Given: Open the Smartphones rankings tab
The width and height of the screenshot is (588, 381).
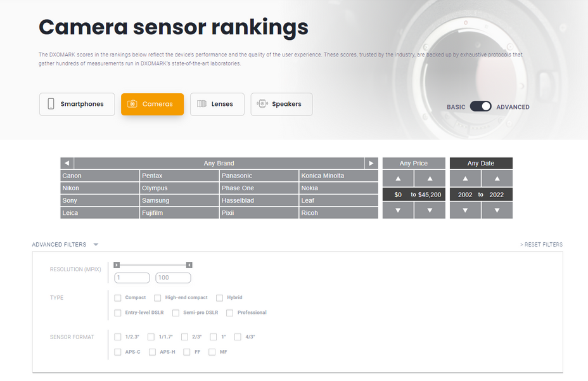Looking at the screenshot, I should click(77, 105).
